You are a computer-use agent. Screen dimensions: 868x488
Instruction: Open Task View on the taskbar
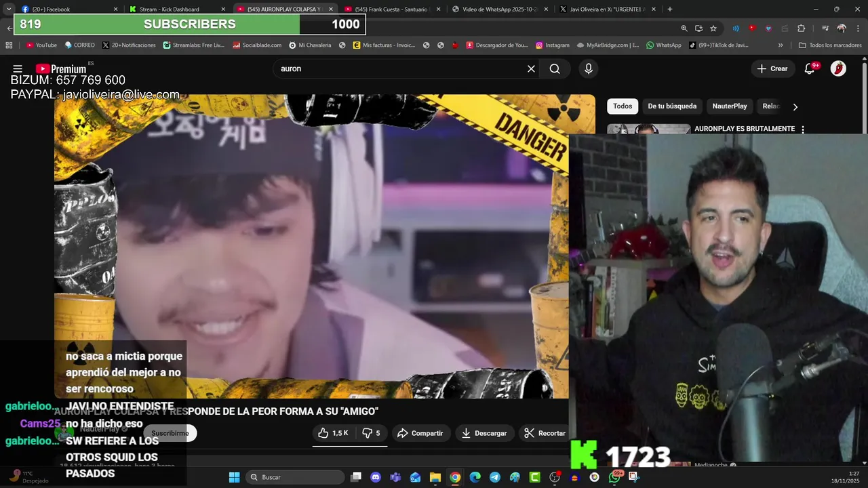click(x=356, y=477)
